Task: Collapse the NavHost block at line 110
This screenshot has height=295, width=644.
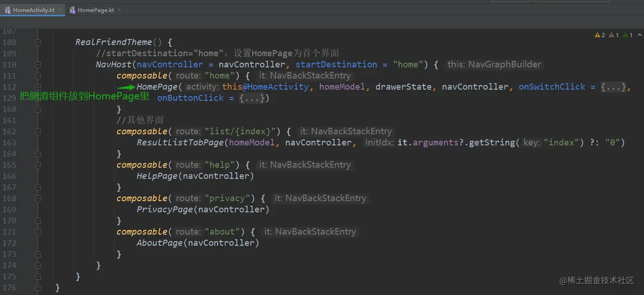Action: pos(38,65)
